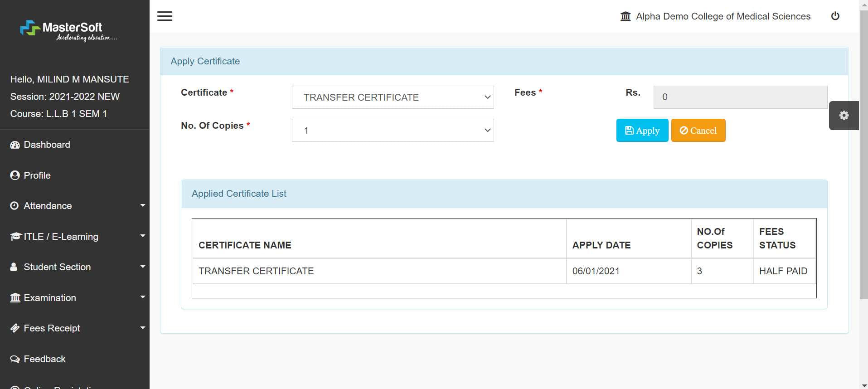This screenshot has width=868, height=389.
Task: Go to Dashboard in sidebar
Action: click(x=47, y=145)
